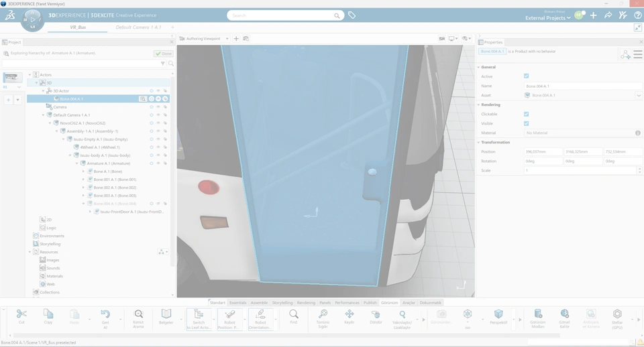Toggle the Active checkbox

526,76
